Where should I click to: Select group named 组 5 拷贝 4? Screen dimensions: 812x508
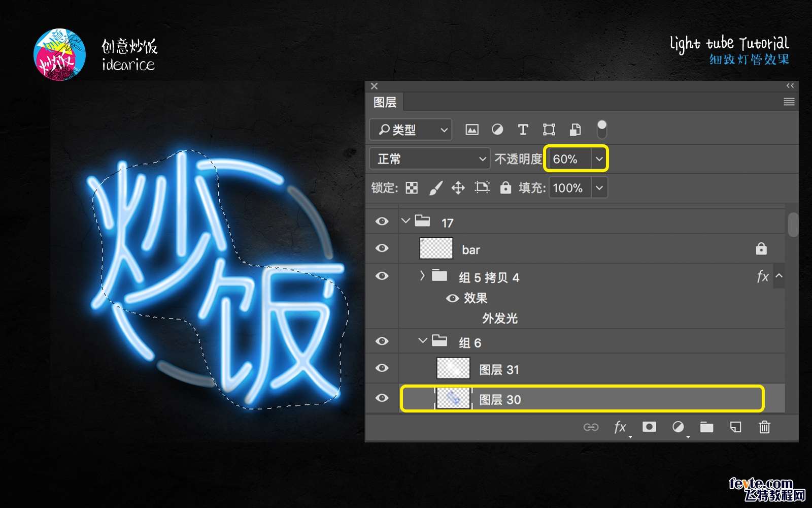point(489,277)
